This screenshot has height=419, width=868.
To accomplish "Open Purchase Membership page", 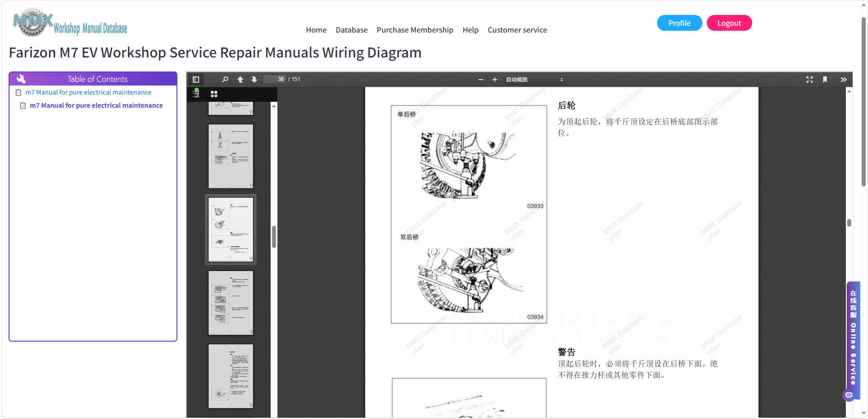I will [x=415, y=30].
